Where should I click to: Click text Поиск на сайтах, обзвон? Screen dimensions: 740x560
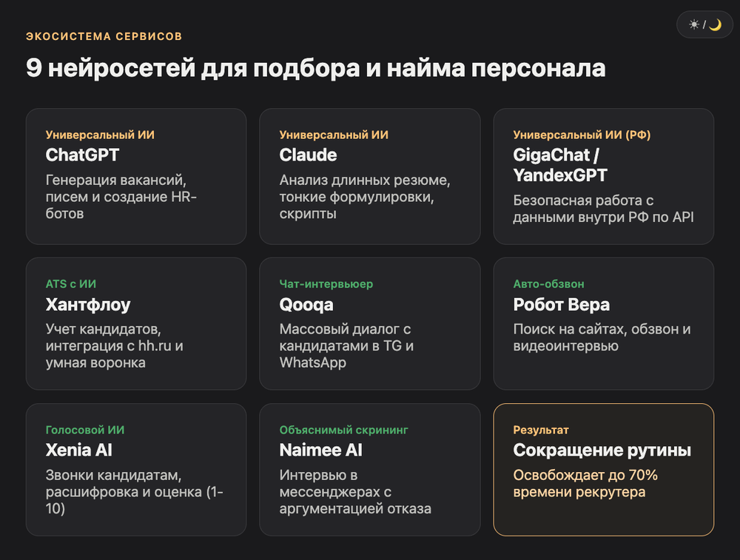point(602,337)
